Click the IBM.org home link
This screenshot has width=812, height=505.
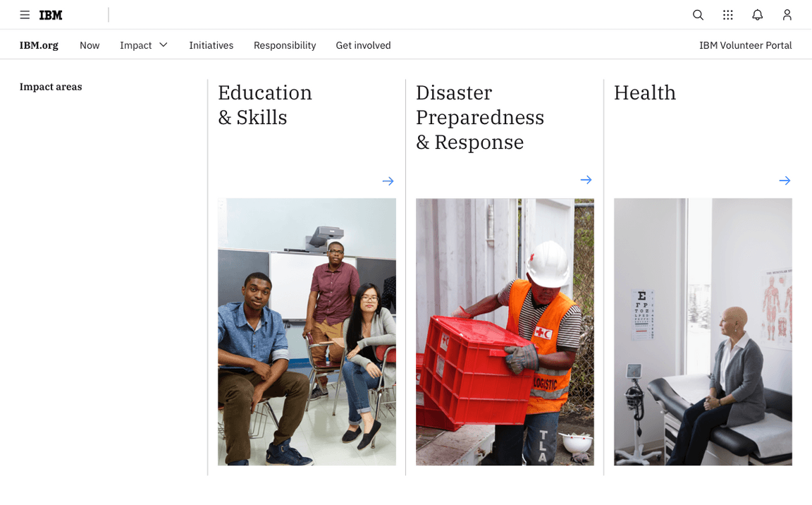39,45
